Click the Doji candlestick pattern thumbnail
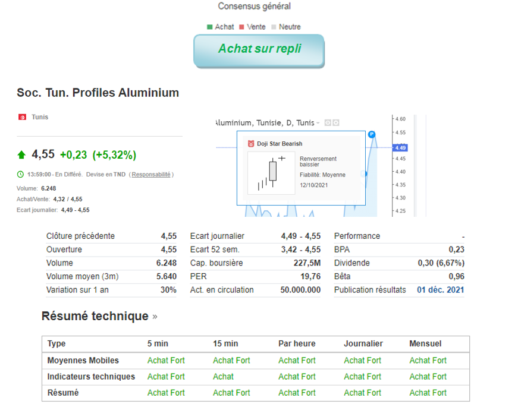The image size is (518, 420). 271,172
